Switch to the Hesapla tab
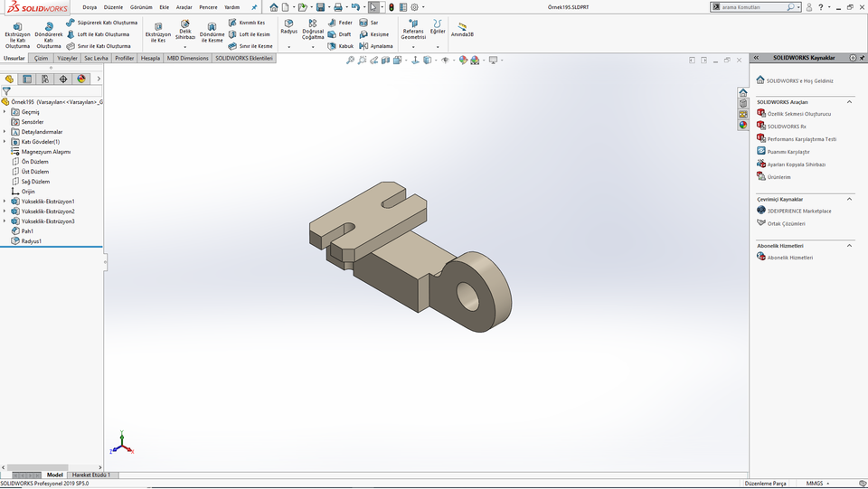This screenshot has height=489, width=868. (x=151, y=58)
